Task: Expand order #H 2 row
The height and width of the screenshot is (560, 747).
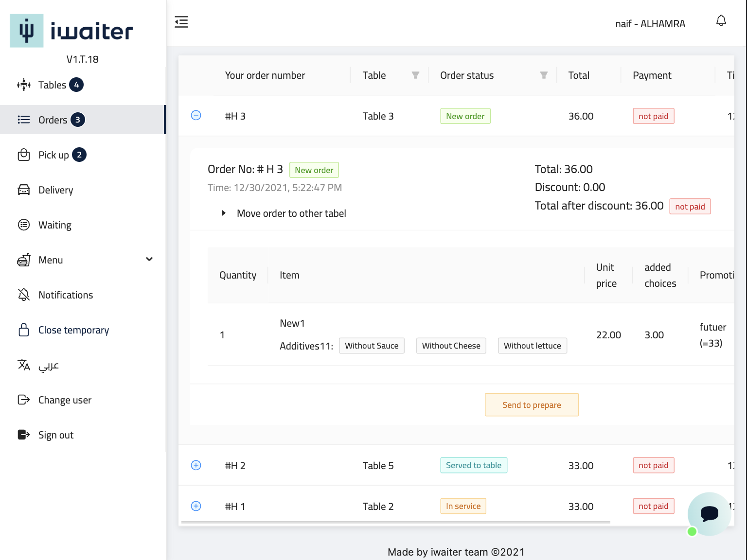Action: click(196, 465)
